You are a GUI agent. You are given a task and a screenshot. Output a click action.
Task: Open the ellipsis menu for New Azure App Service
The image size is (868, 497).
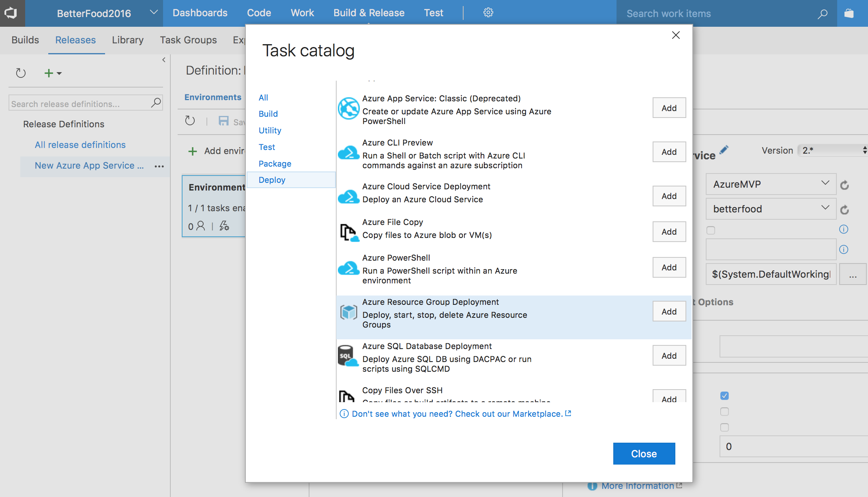coord(159,166)
